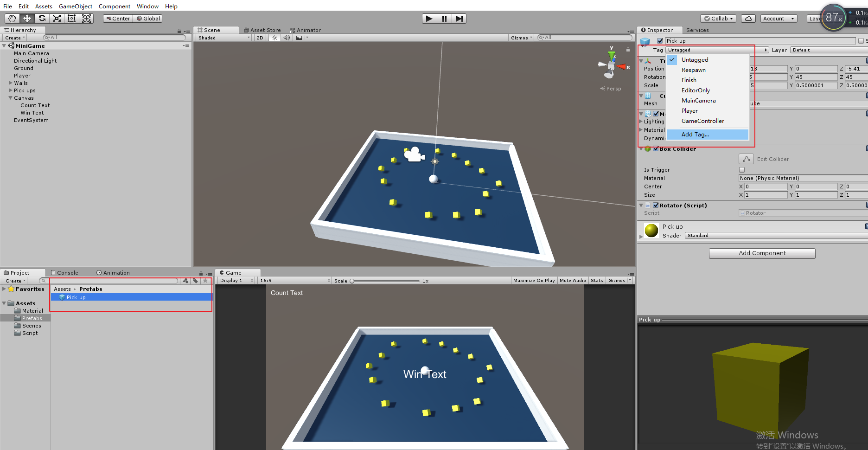Enable Is Trigger checkbox
This screenshot has height=450, width=868.
pos(742,170)
